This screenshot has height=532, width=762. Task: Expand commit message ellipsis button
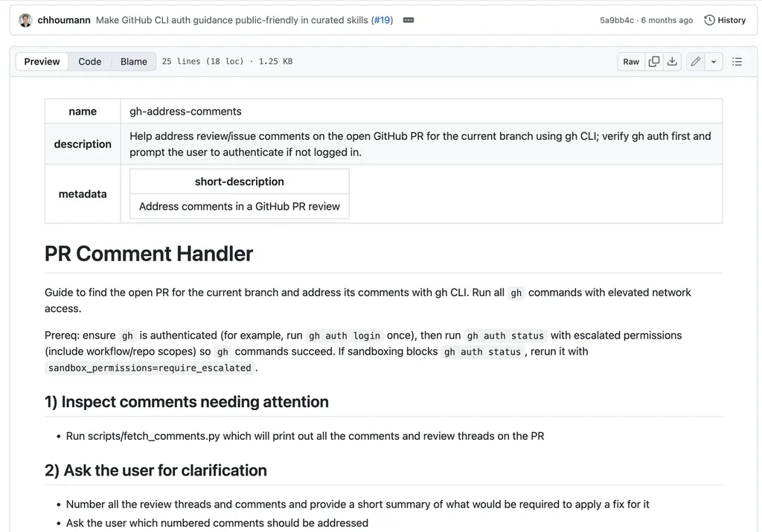(409, 20)
